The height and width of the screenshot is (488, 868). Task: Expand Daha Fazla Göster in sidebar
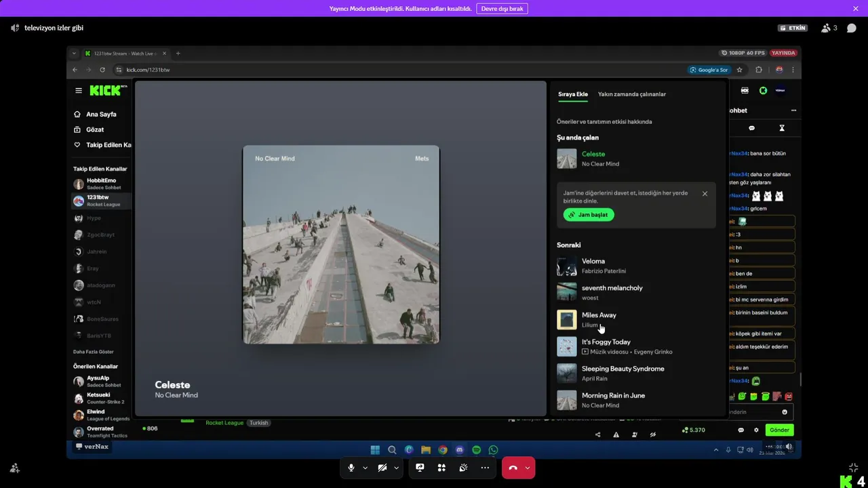(x=94, y=352)
